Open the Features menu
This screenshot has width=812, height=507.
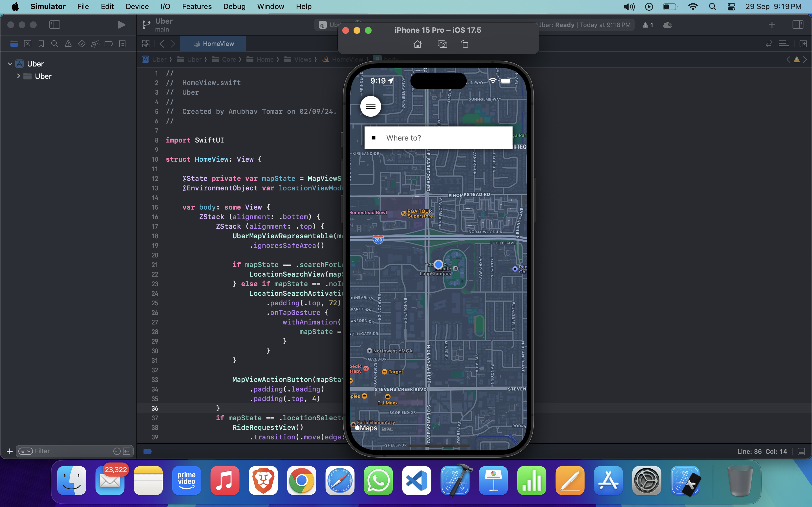197,6
